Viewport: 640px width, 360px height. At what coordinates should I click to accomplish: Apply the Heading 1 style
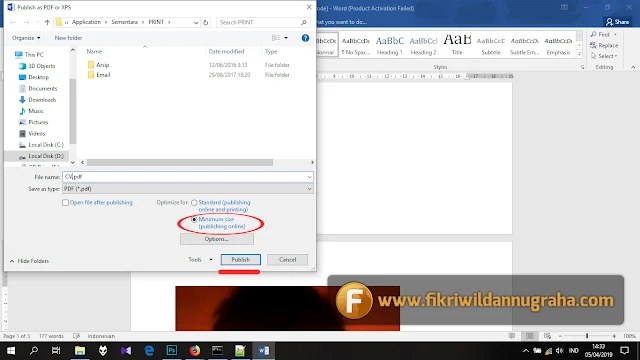389,45
